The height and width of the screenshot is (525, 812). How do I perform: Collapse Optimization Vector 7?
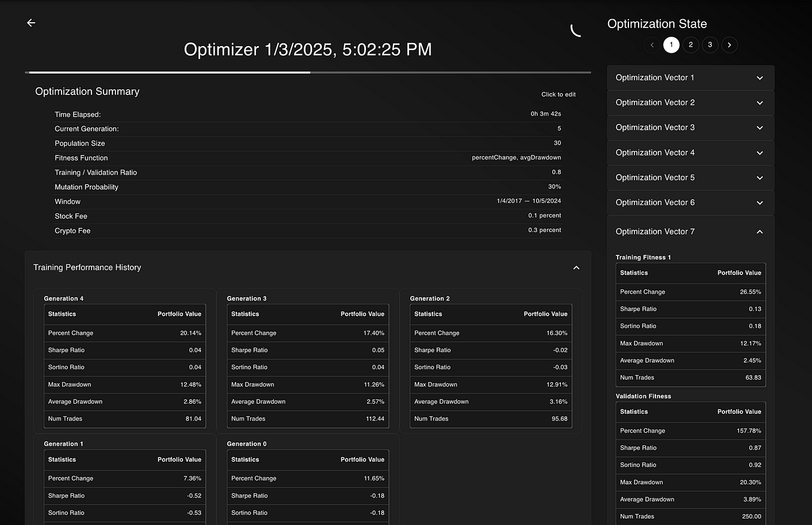pos(691,231)
